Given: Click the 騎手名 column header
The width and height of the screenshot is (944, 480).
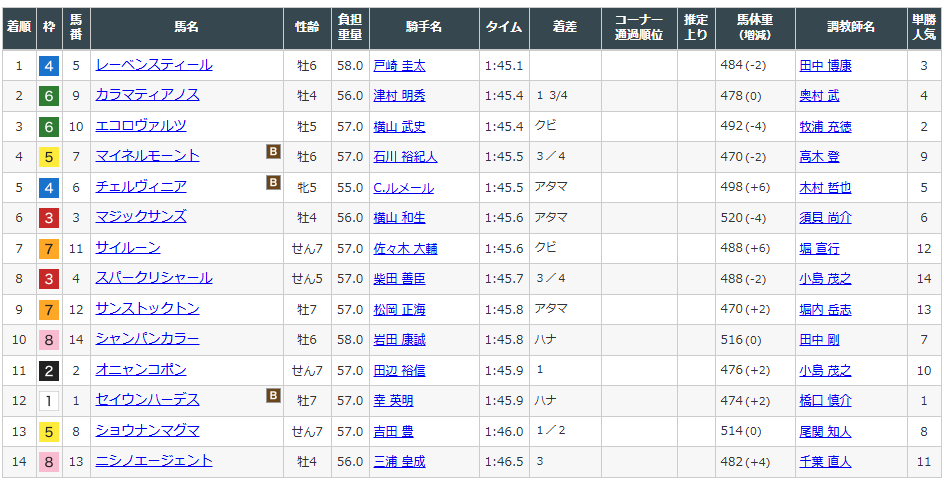Looking at the screenshot, I should 424,27.
